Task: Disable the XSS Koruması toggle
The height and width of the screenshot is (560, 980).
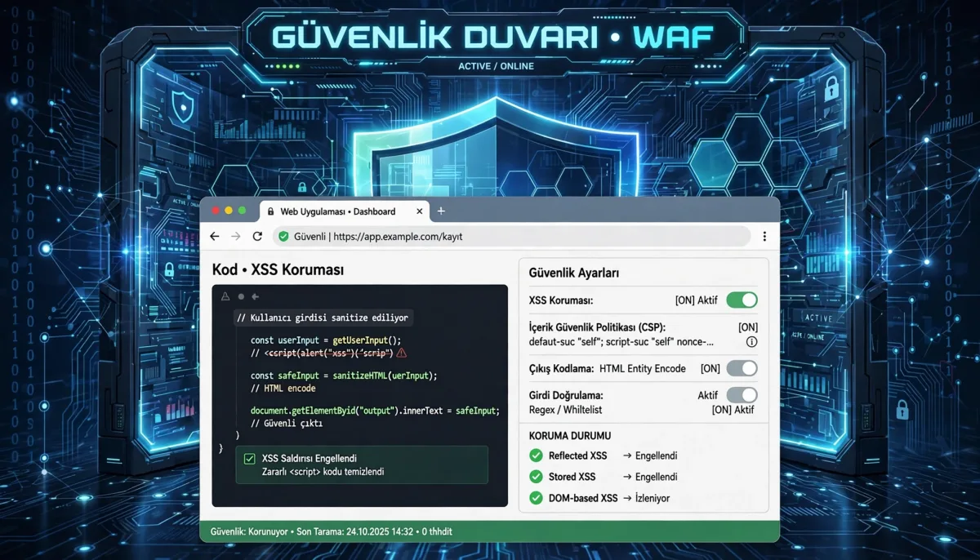Action: point(742,300)
